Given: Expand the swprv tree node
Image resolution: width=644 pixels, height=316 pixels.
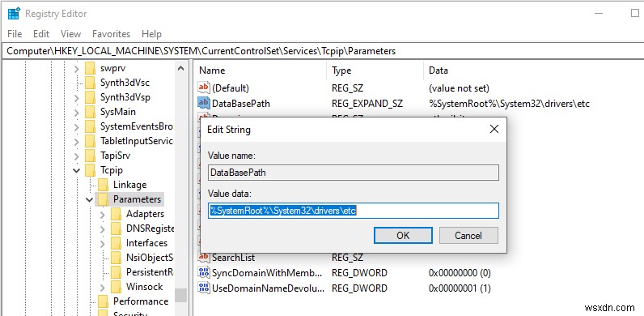Looking at the screenshot, I should [x=77, y=68].
